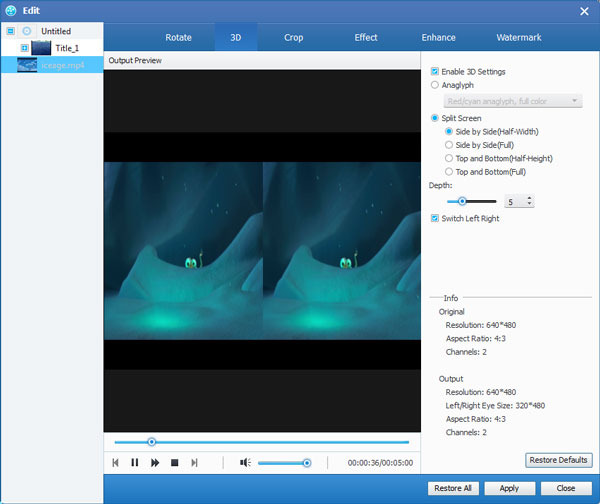600x504 pixels.
Task: Click the Depth slider handle
Action: pyautogui.click(x=462, y=201)
